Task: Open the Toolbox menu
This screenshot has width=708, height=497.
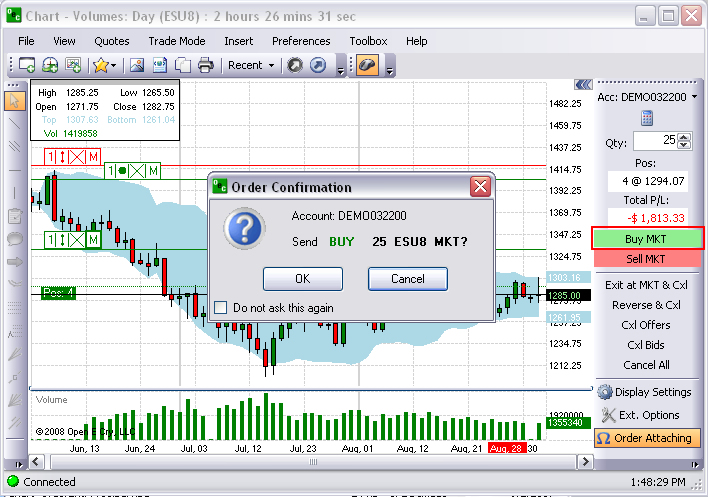Action: coord(368,41)
